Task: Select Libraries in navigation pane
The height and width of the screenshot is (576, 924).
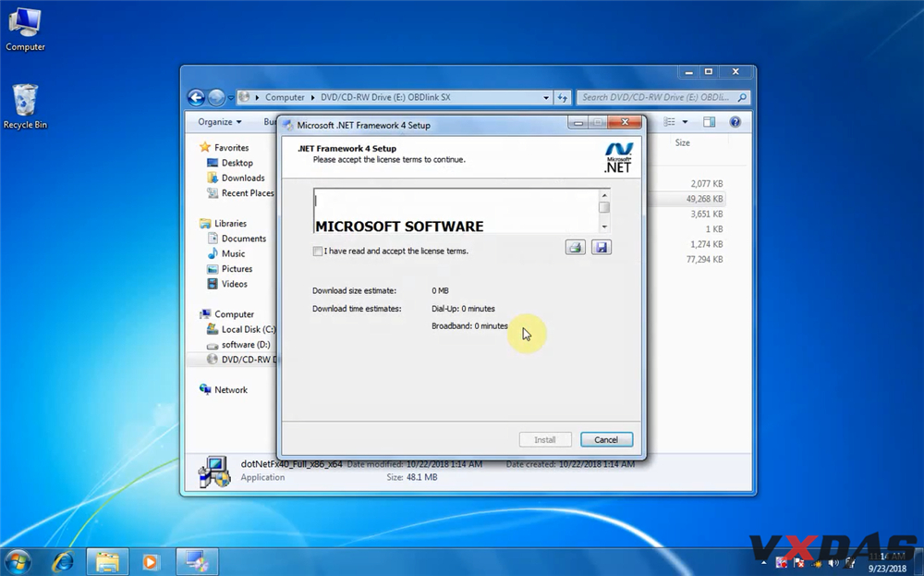Action: (x=223, y=224)
